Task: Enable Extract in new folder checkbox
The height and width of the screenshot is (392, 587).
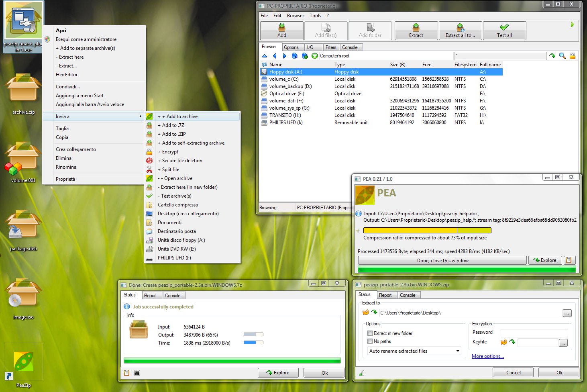Action: click(370, 333)
